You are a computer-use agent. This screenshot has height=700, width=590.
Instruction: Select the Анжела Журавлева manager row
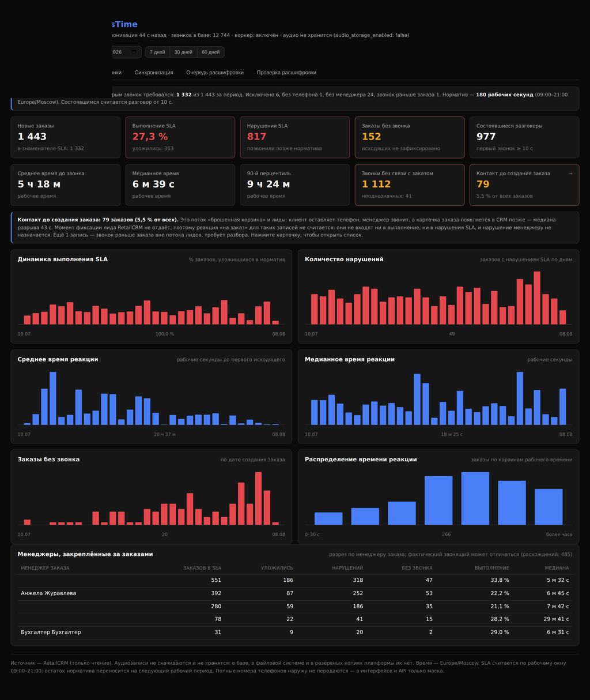coord(295,593)
